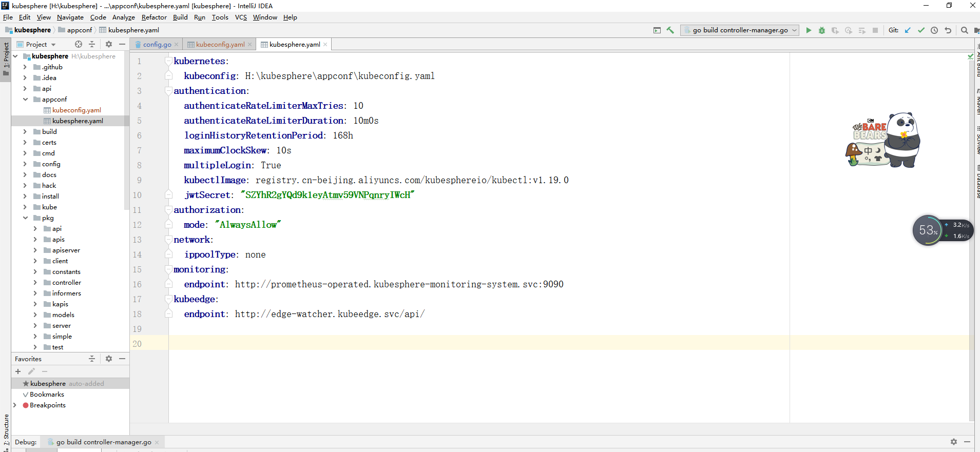980x452 pixels.
Task: Select Bookmarks in Favorites
Action: click(47, 395)
